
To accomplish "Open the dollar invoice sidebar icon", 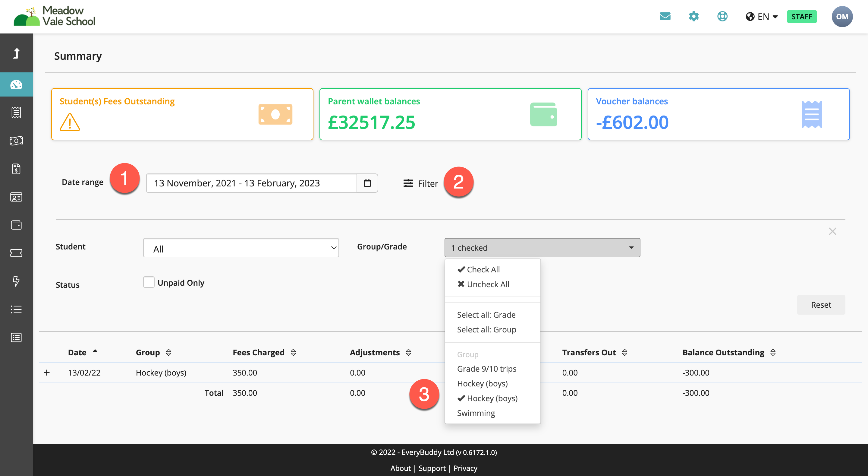I will pyautogui.click(x=16, y=169).
